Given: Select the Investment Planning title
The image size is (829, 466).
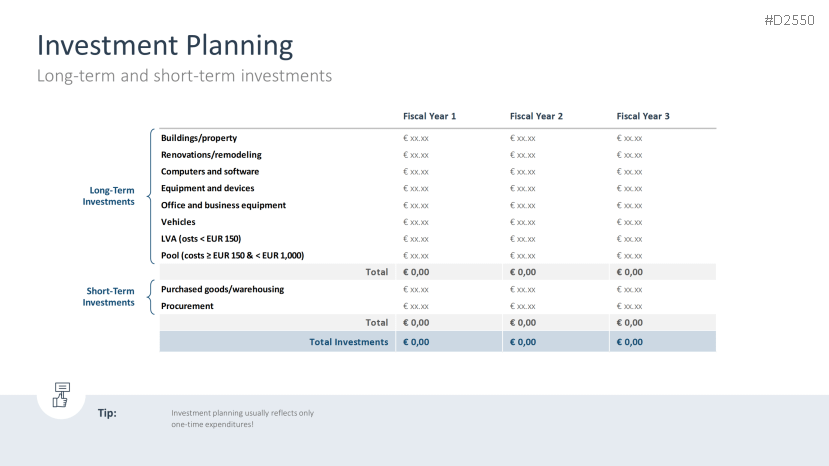Looking at the screenshot, I should point(165,45).
